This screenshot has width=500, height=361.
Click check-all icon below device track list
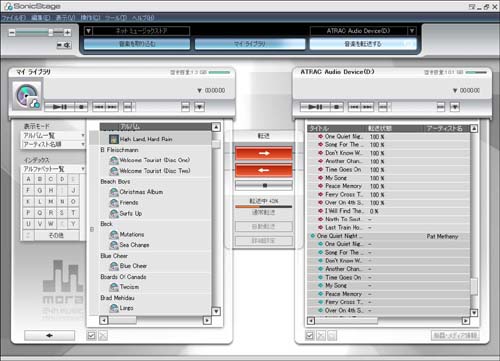pyautogui.click(x=309, y=335)
